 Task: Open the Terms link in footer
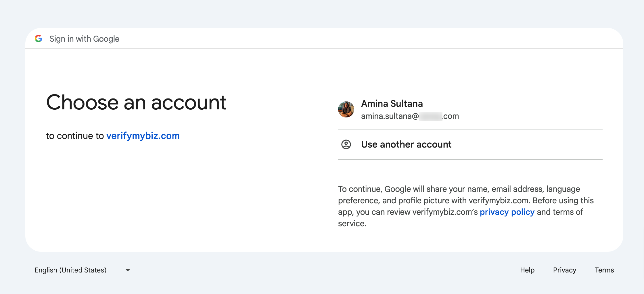tap(604, 270)
